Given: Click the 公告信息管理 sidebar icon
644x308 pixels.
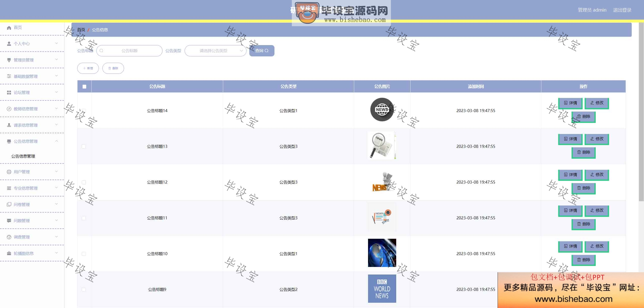Looking at the screenshot, I should [9, 141].
